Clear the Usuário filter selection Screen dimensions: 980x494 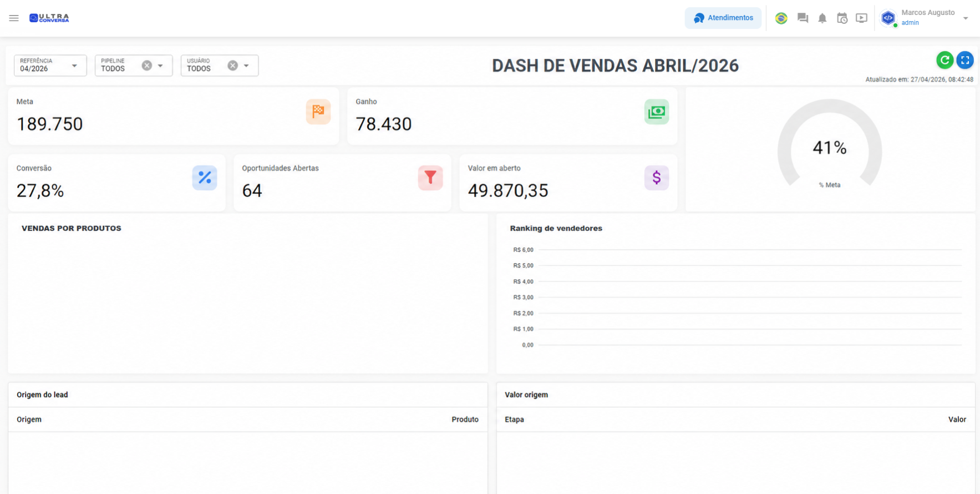coord(232,65)
